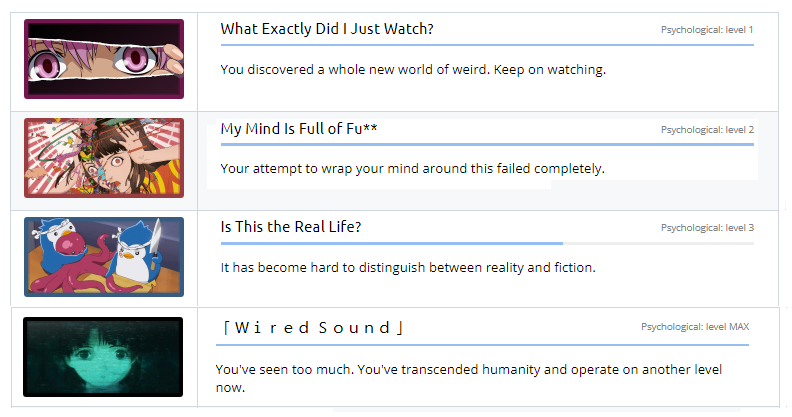792x417 pixels.
Task: Click 'Psychological: level 2' label
Action: (707, 130)
